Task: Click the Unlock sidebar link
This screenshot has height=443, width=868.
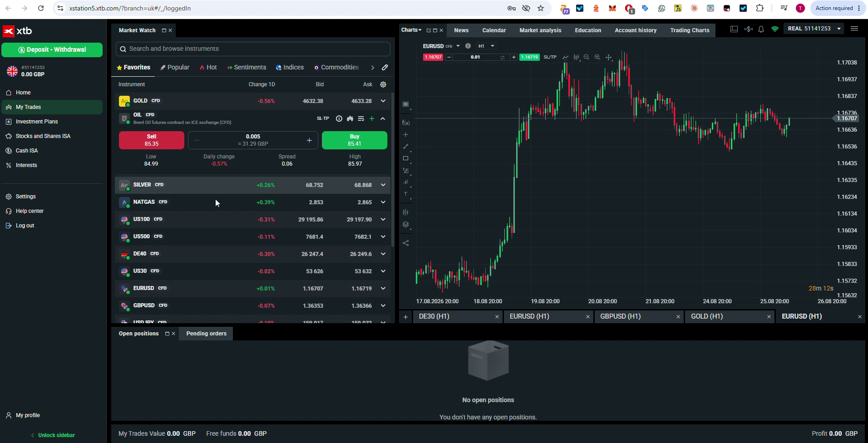Action: [53, 435]
